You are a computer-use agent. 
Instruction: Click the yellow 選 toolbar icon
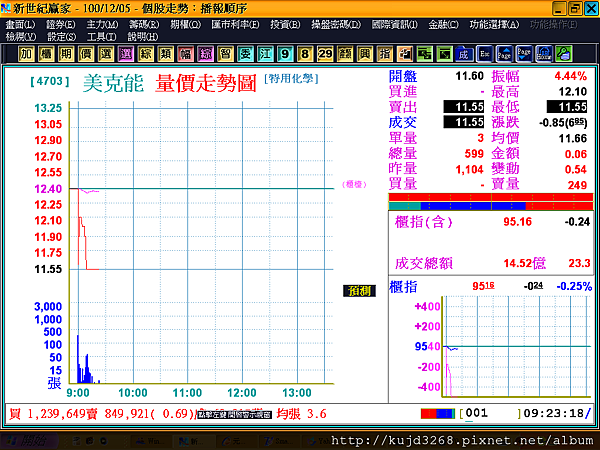(106, 54)
